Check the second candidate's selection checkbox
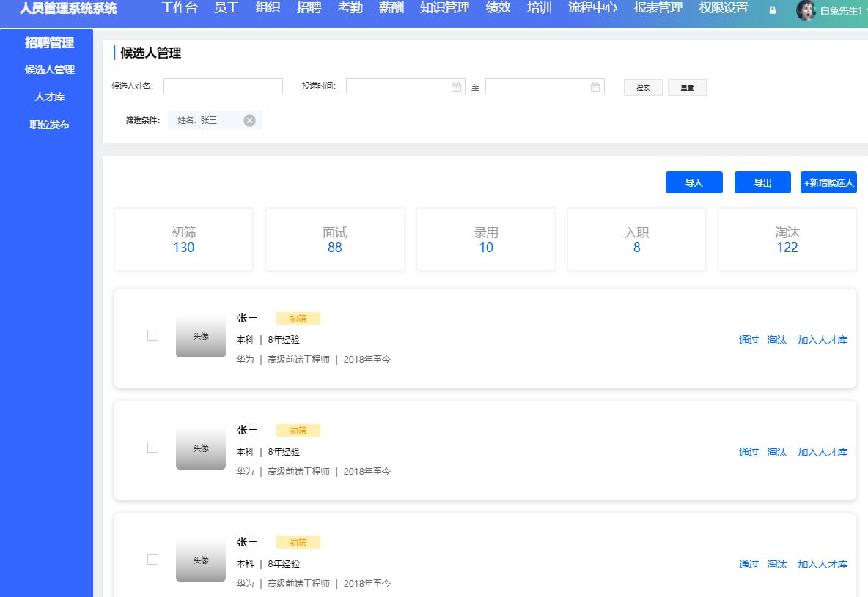 tap(152, 447)
